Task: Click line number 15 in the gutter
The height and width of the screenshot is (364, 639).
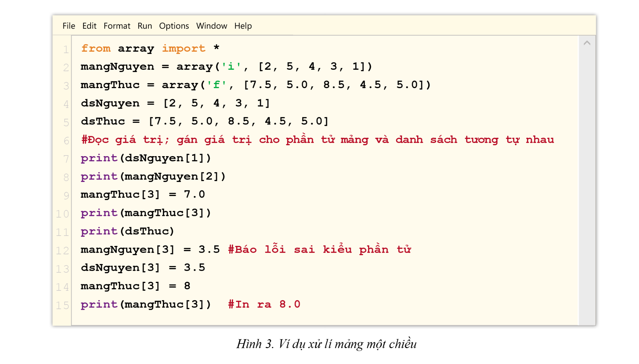Action: tap(62, 305)
